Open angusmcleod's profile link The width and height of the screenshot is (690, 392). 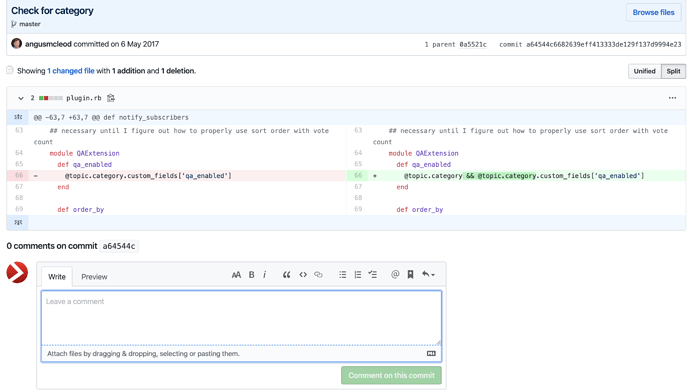[x=48, y=44]
